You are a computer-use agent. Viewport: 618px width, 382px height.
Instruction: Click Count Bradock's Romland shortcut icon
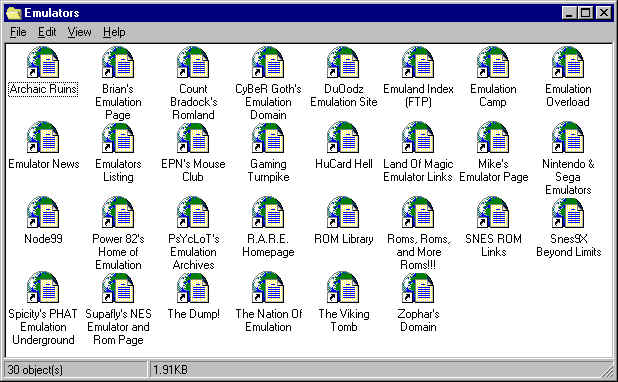pos(193,62)
